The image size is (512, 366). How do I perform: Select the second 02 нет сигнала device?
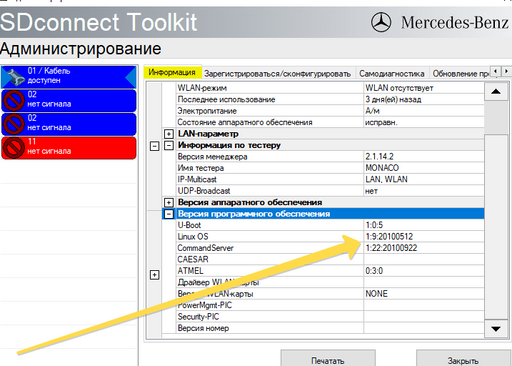(69, 124)
